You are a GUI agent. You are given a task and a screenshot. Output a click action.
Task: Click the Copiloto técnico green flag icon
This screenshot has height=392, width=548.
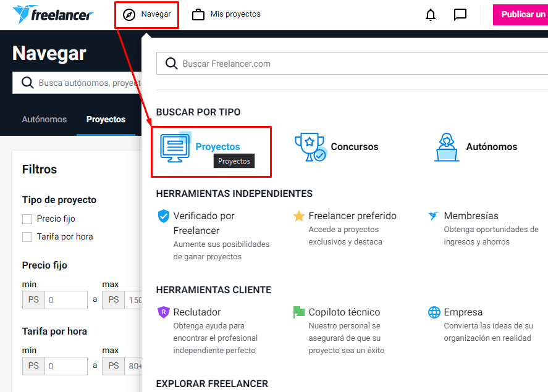point(299,312)
